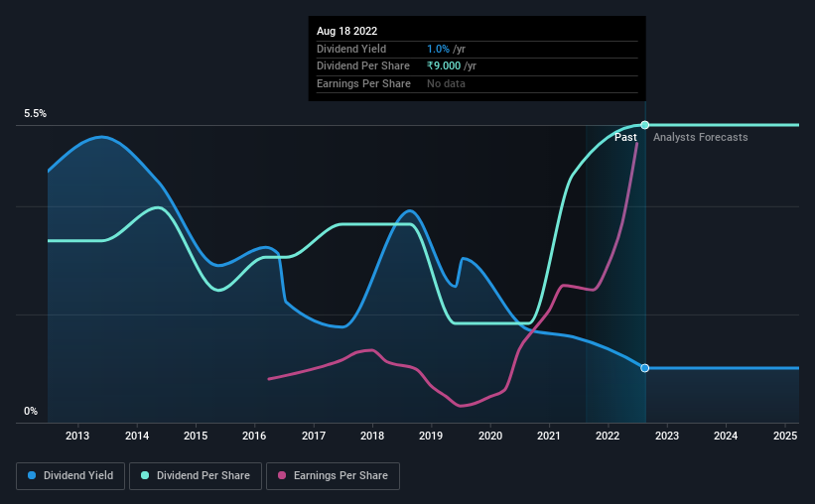Click the Past region label

click(625, 137)
